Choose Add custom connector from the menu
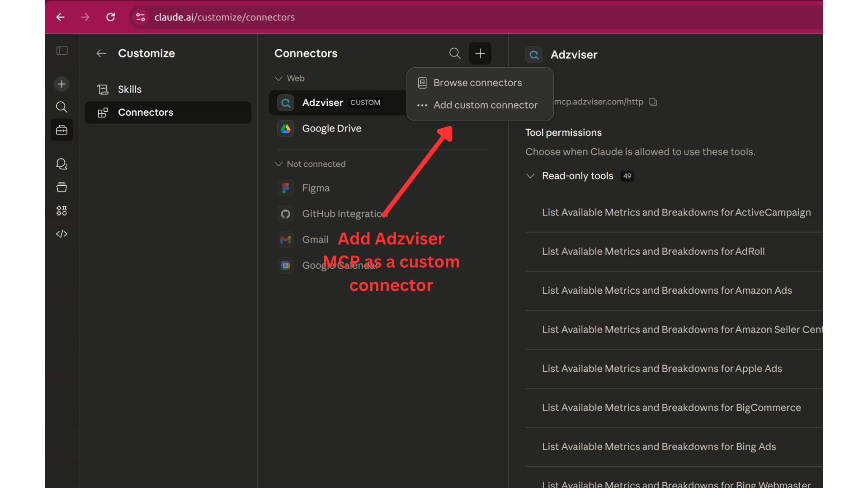 click(486, 105)
